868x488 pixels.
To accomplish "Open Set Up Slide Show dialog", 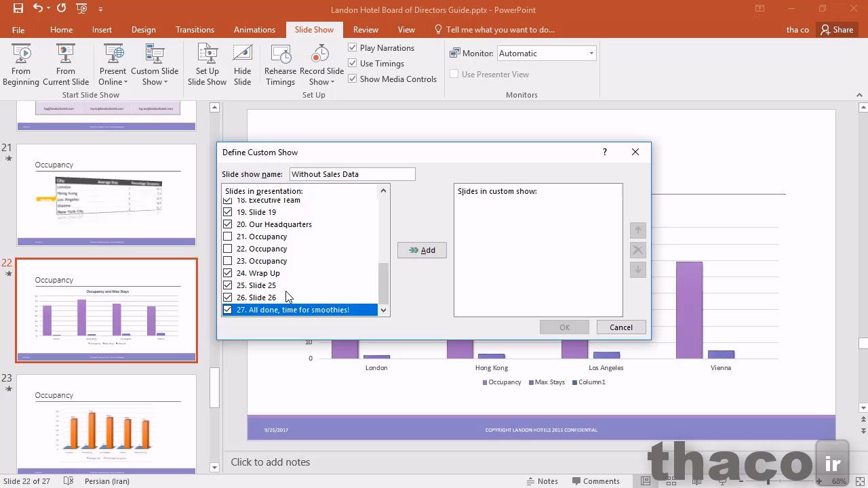I will tap(207, 65).
